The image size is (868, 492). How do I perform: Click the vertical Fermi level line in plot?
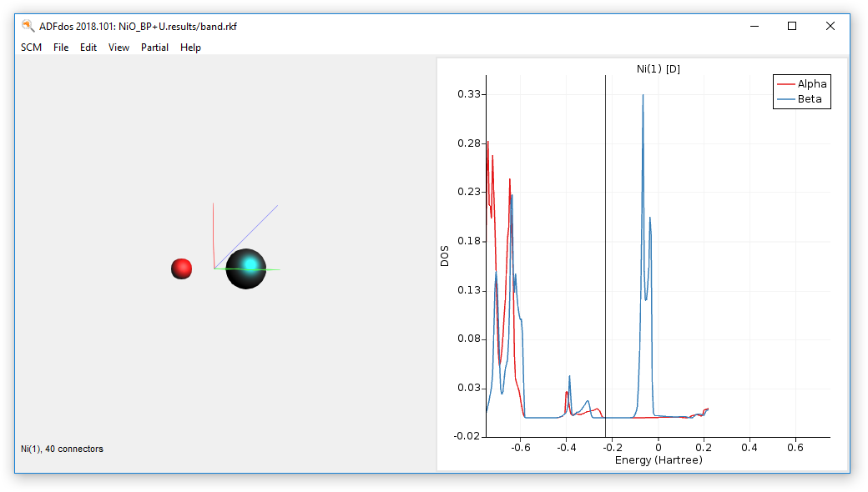point(605,250)
